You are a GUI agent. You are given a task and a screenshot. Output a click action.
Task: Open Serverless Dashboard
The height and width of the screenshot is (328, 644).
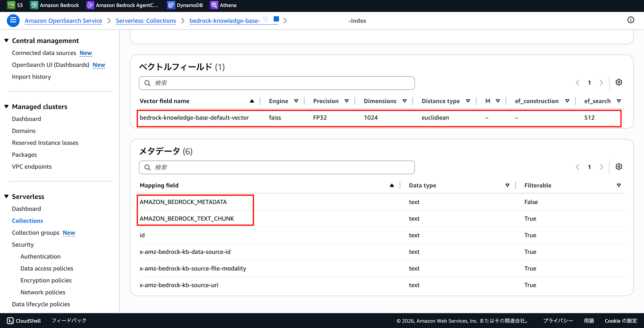pos(26,209)
